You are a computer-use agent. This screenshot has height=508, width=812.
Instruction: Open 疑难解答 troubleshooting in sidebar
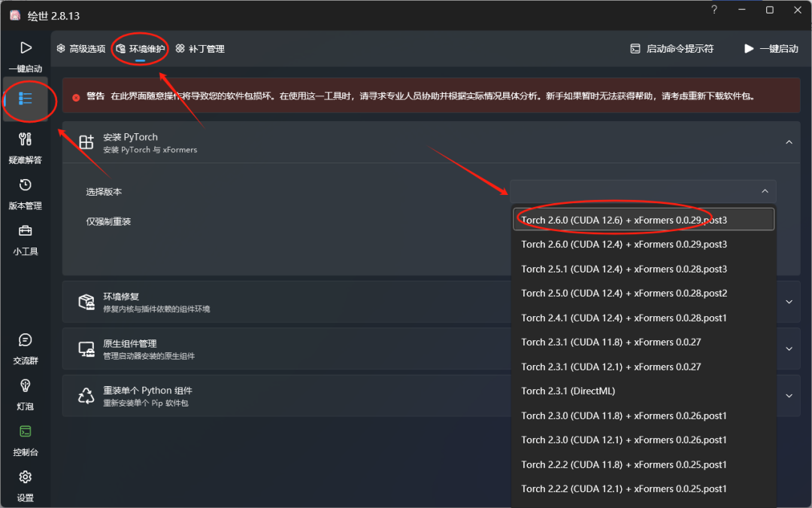[x=26, y=148]
